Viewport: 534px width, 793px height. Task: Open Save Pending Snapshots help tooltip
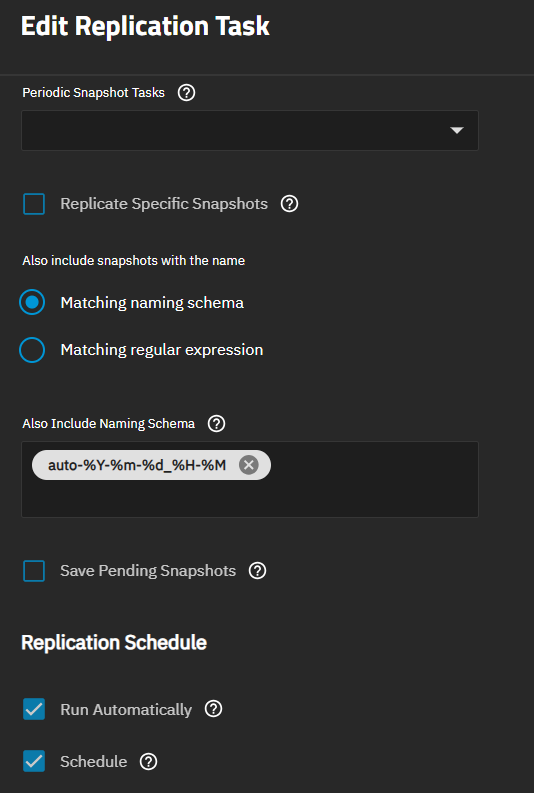257,571
